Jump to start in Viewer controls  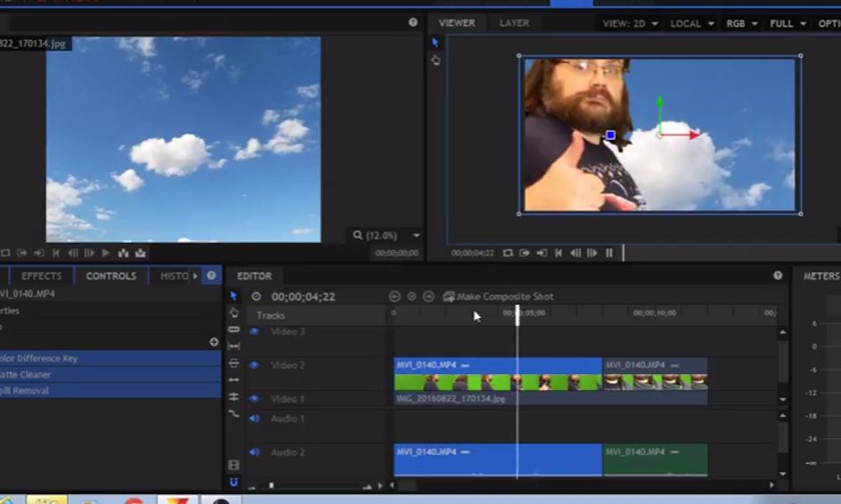tap(559, 253)
